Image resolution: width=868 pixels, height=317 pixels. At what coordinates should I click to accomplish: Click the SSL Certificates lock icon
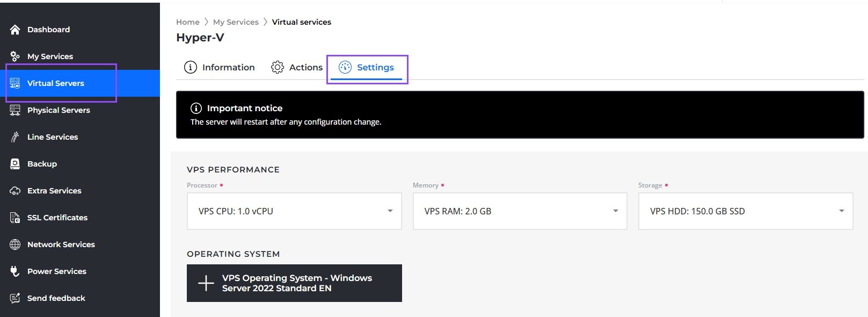[15, 218]
